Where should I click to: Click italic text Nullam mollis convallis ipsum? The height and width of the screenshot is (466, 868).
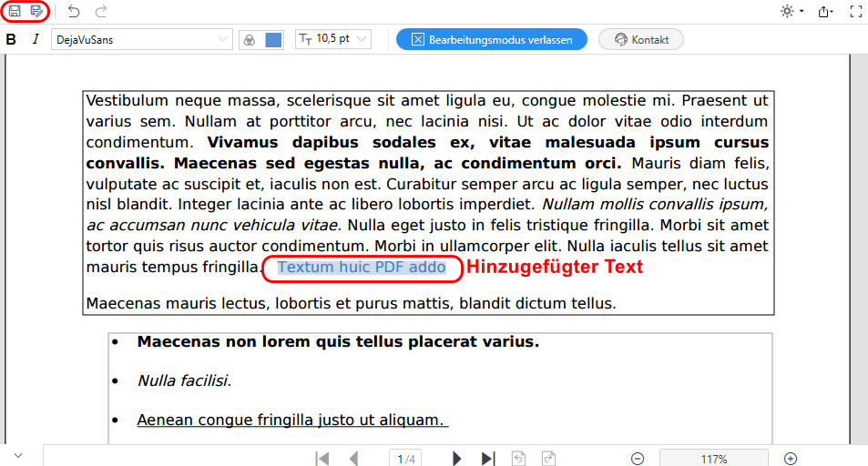(x=655, y=204)
